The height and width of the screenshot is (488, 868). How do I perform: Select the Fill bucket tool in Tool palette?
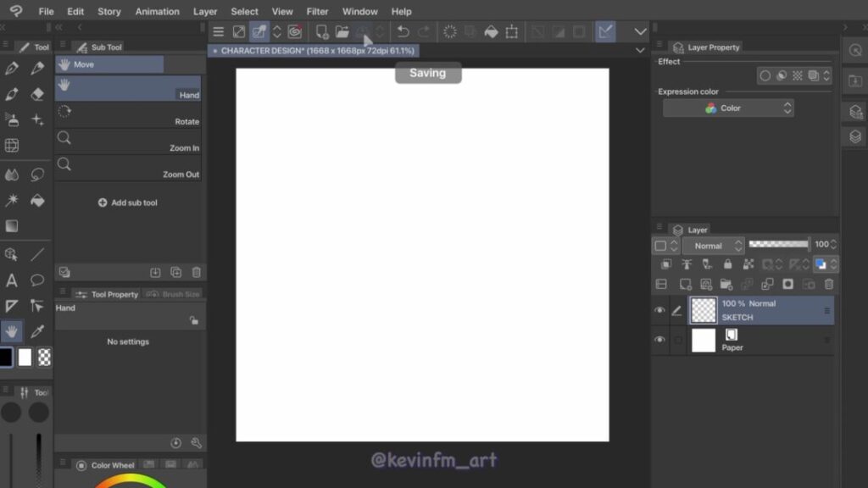37,200
